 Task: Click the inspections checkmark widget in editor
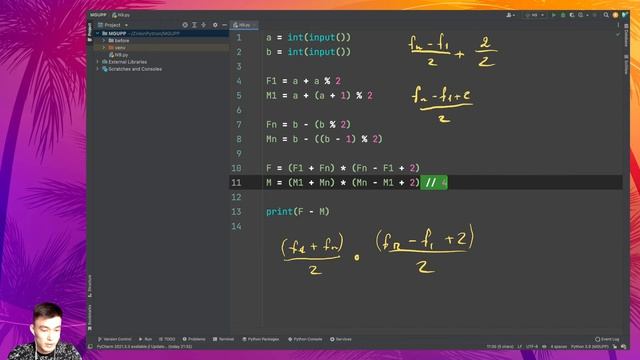click(x=618, y=35)
